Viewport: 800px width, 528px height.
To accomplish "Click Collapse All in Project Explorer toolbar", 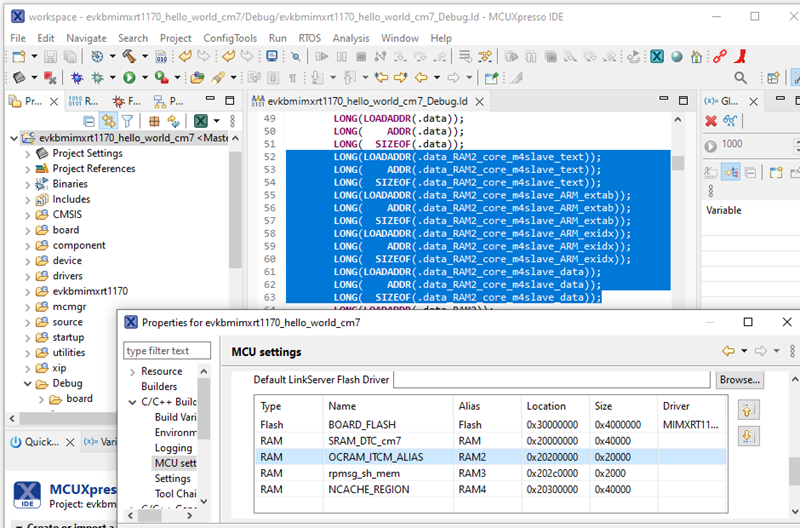I will click(89, 121).
